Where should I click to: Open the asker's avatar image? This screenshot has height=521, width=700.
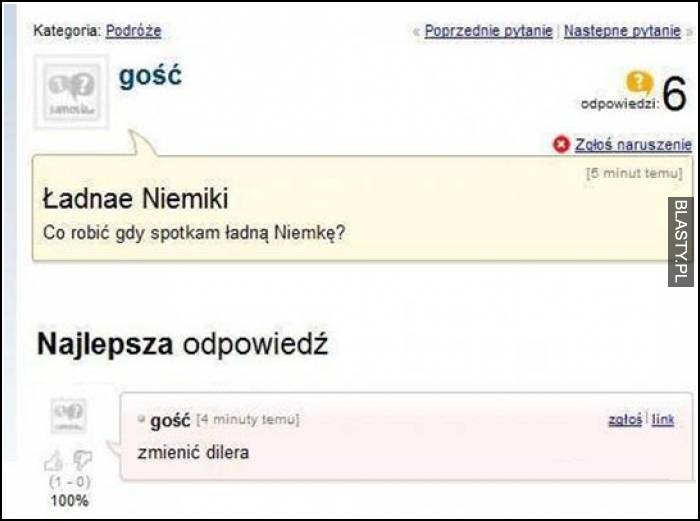tap(71, 92)
